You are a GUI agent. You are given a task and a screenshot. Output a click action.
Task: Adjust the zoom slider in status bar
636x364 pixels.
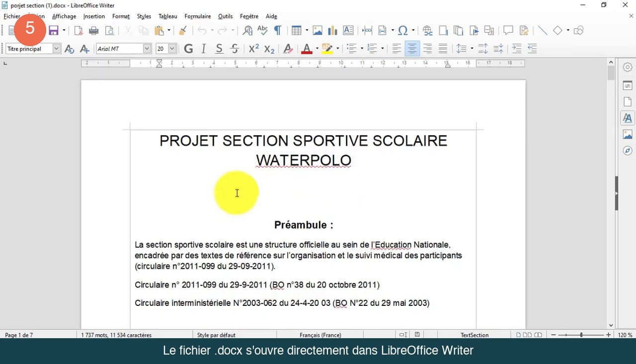click(x=580, y=335)
